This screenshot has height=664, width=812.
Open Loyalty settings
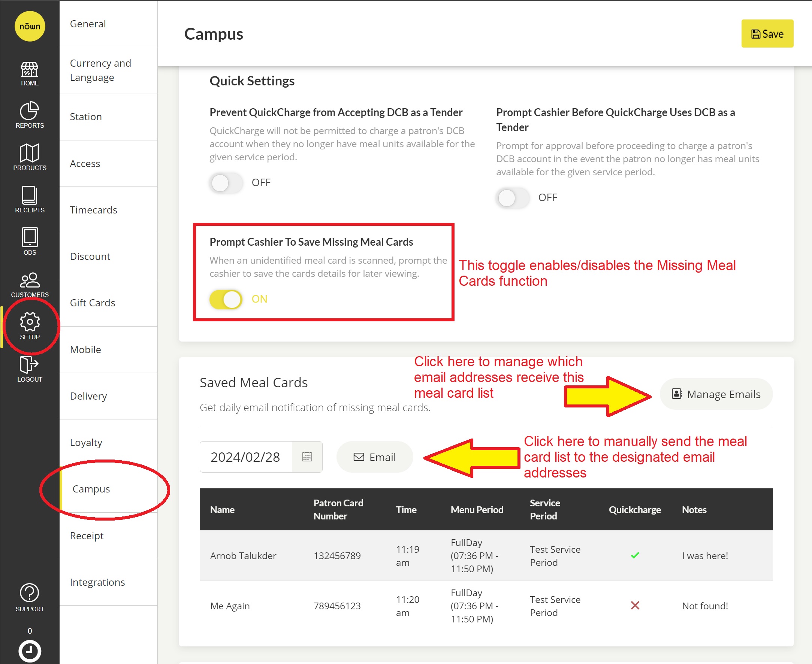coord(108,443)
